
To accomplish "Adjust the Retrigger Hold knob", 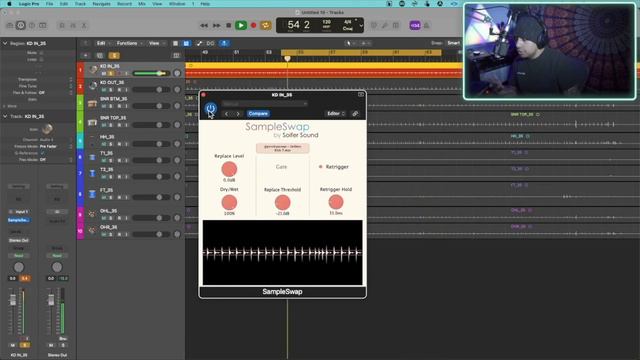I will click(x=336, y=202).
